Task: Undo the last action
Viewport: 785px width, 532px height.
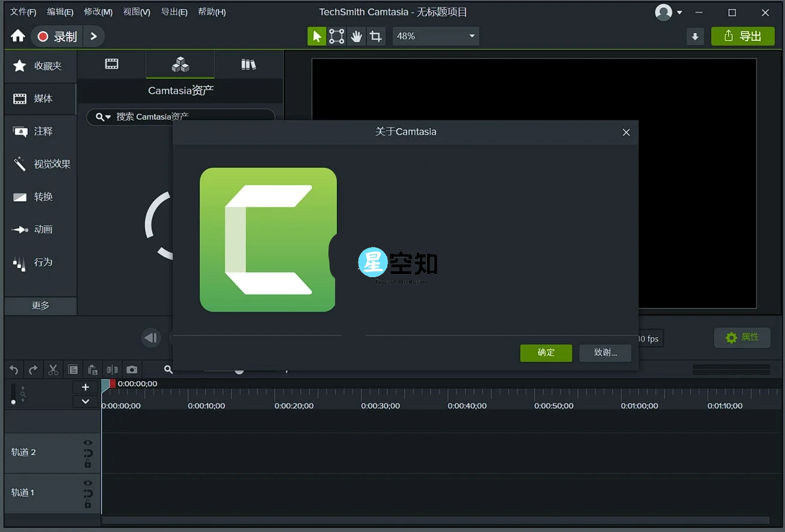Action: tap(13, 369)
